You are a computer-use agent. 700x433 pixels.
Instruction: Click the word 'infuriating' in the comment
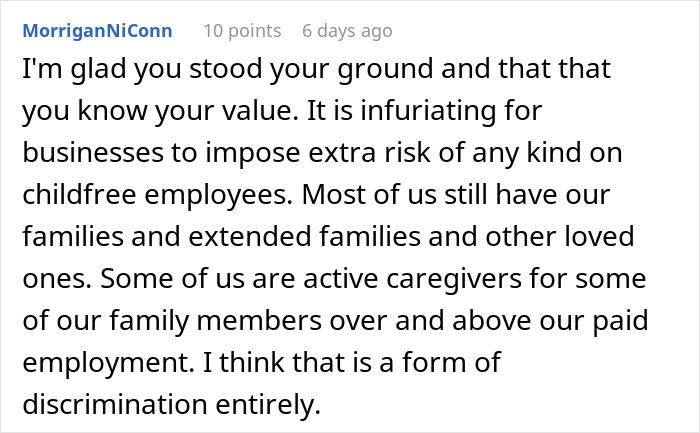(428, 110)
